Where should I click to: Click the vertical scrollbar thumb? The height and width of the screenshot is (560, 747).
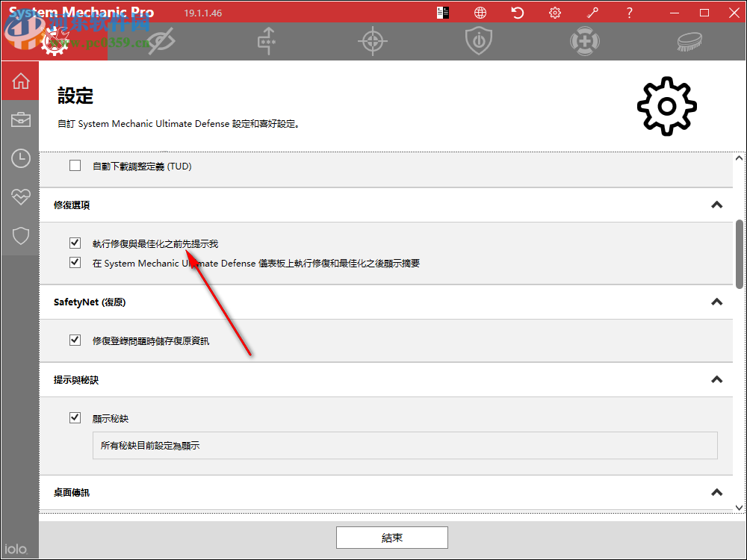tap(740, 254)
